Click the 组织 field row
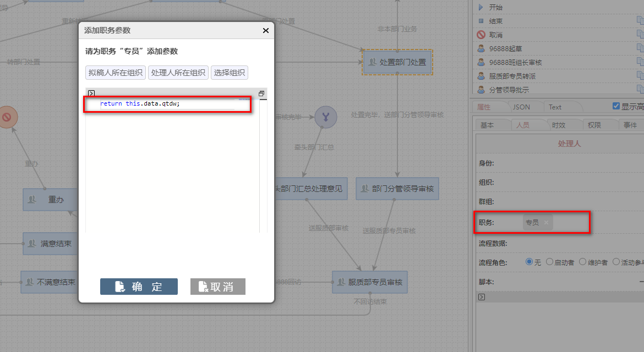 click(x=561, y=182)
